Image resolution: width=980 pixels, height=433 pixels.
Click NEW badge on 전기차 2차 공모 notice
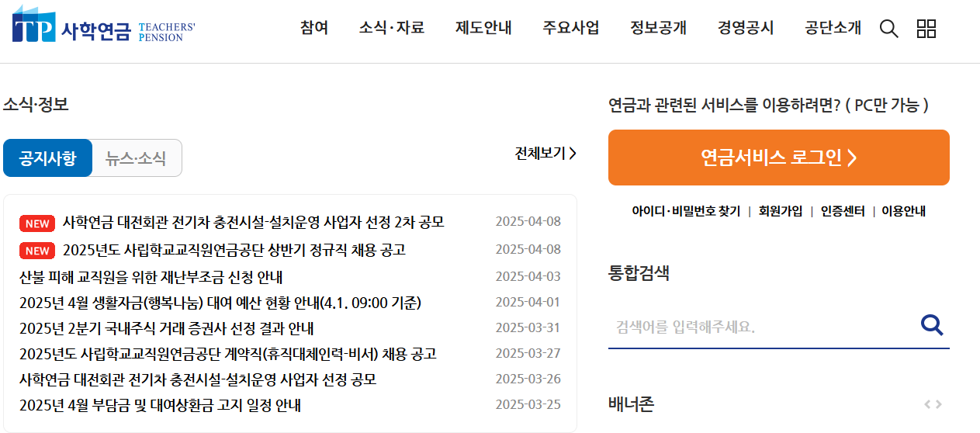click(37, 223)
